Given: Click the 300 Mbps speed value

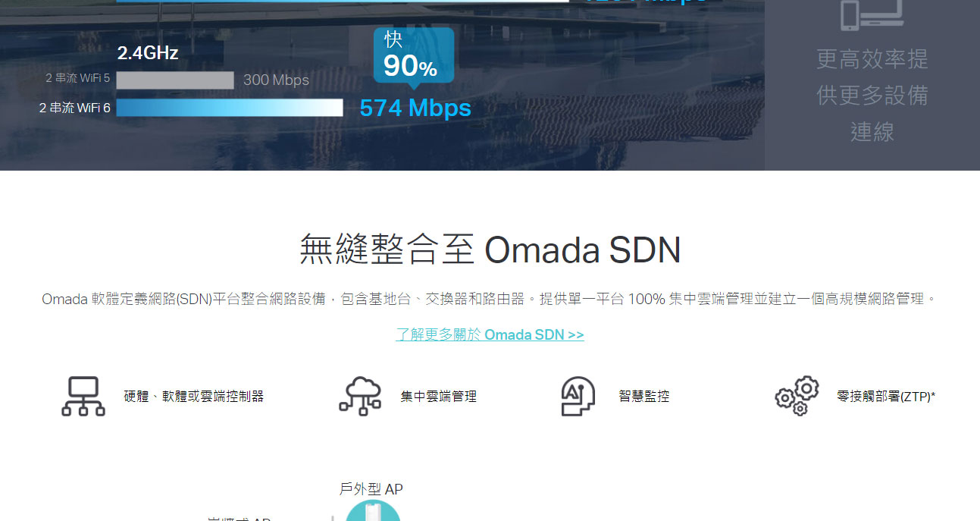Looking at the screenshot, I should (276, 80).
